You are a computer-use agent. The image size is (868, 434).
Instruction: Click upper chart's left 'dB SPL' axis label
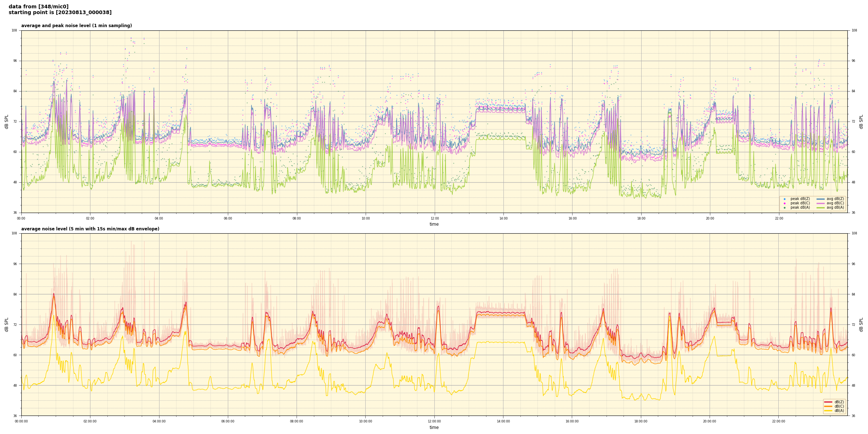[x=7, y=122]
